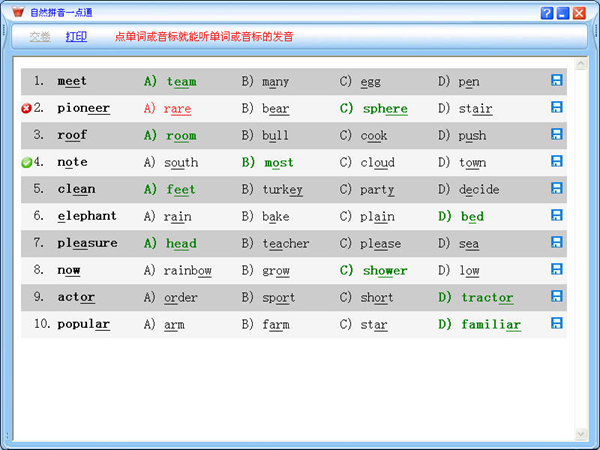The image size is (600, 450).
Task: Click the save icon in the roof row
Action: 556,134
